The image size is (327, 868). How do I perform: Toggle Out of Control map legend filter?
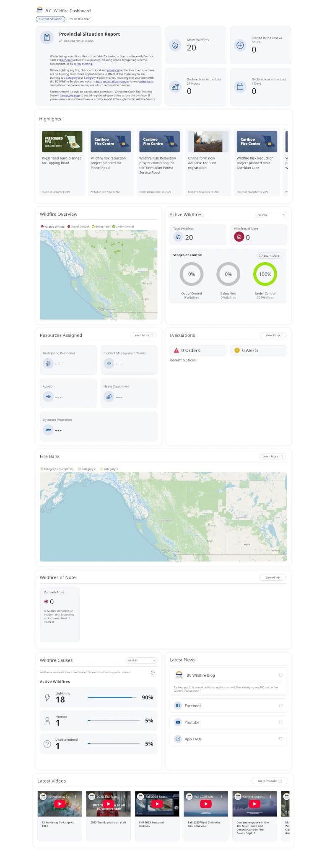[x=80, y=227]
